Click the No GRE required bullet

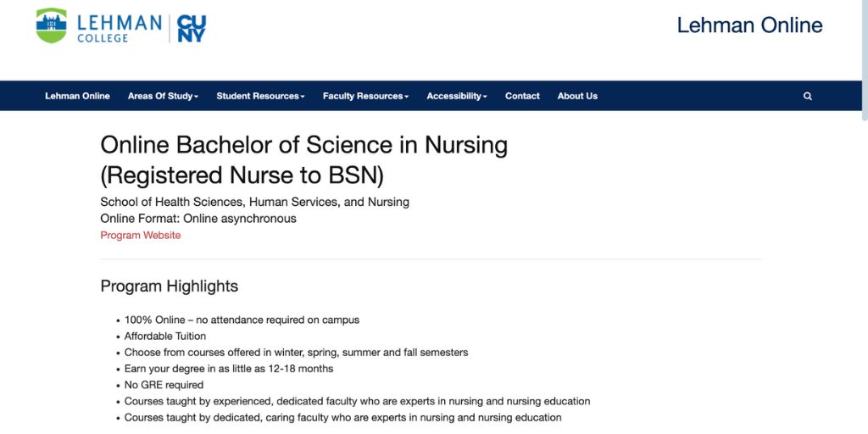(x=164, y=385)
